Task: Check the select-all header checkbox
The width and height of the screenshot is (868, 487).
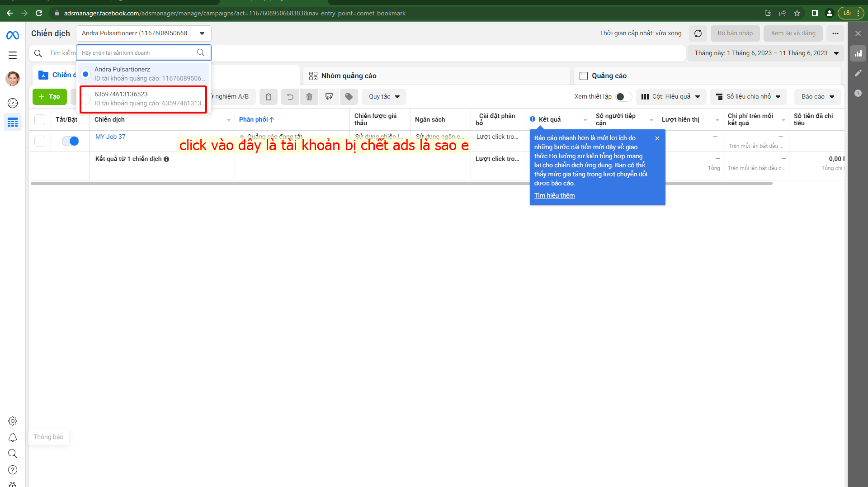Action: (40, 120)
